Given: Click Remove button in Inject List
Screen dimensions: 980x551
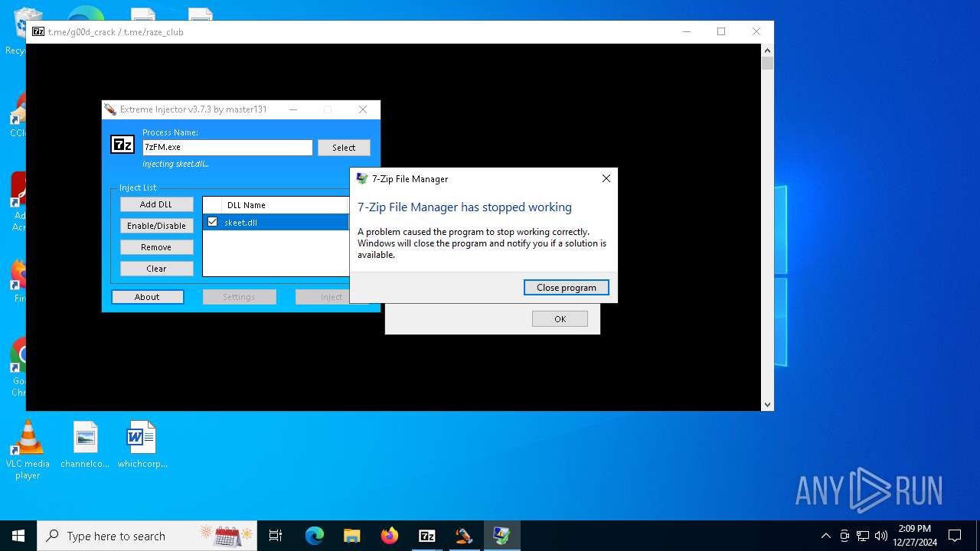Looking at the screenshot, I should (156, 247).
